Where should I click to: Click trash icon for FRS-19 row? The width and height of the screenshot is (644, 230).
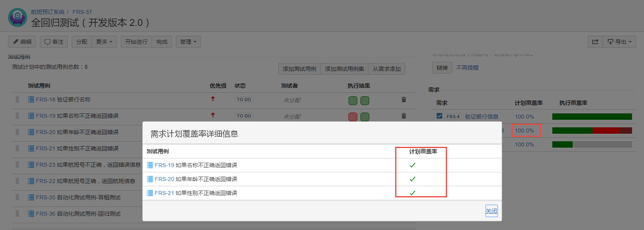point(404,116)
